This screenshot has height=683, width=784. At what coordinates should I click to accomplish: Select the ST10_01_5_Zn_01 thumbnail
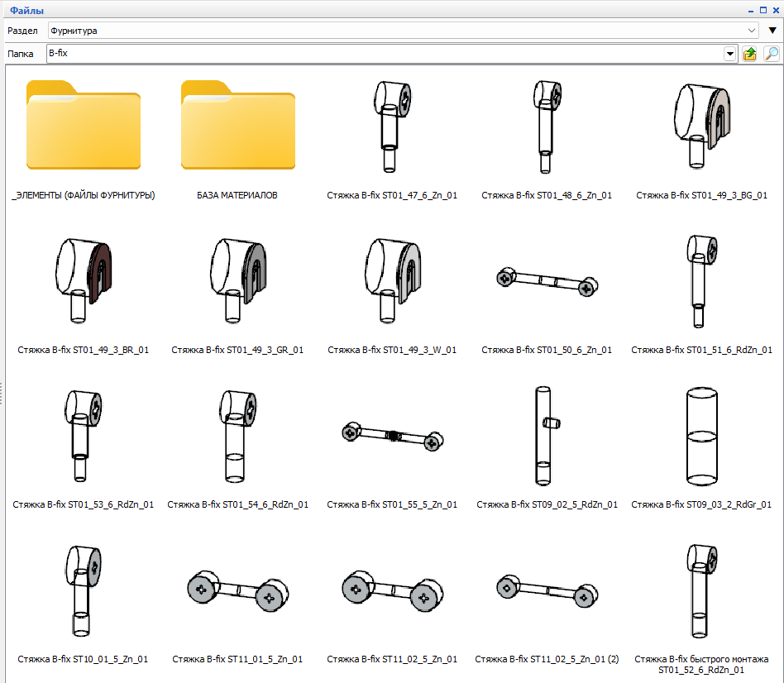83,591
